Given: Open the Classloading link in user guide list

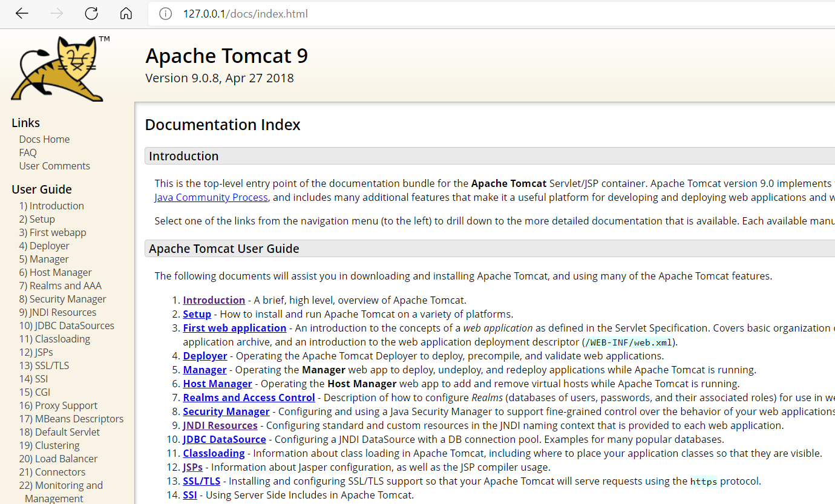Looking at the screenshot, I should [214, 453].
